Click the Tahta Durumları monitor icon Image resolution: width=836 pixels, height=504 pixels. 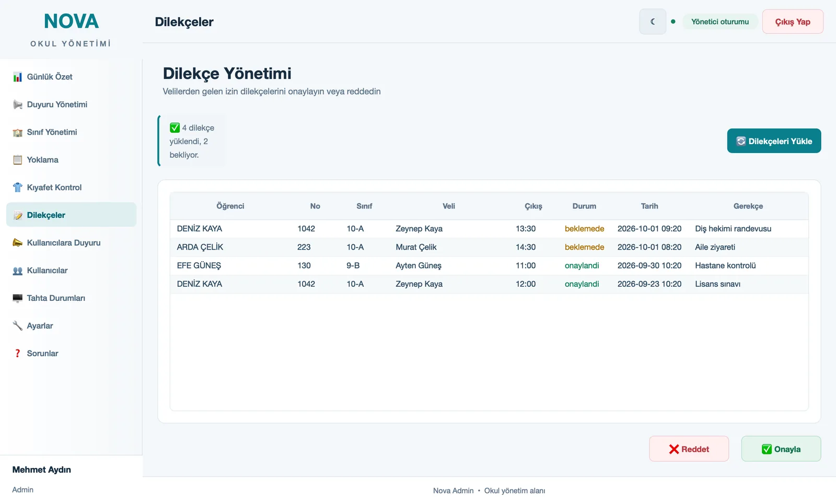(x=18, y=298)
